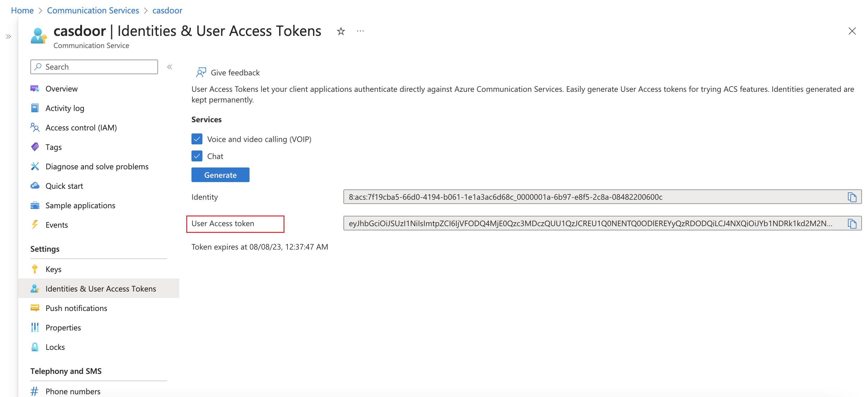Click the star to favorite this page
The width and height of the screenshot is (868, 397).
click(x=341, y=31)
